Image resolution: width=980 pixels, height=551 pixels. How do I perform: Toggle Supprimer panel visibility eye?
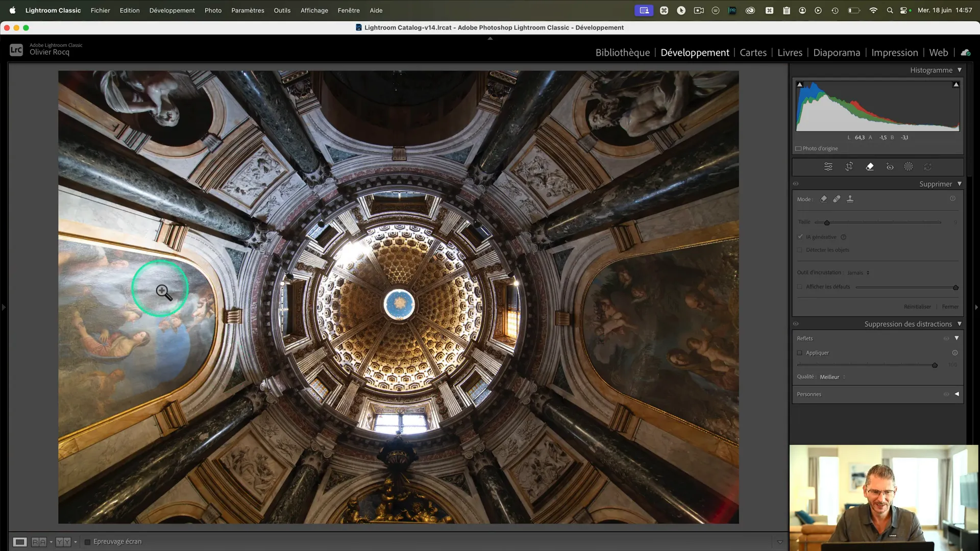pos(796,184)
